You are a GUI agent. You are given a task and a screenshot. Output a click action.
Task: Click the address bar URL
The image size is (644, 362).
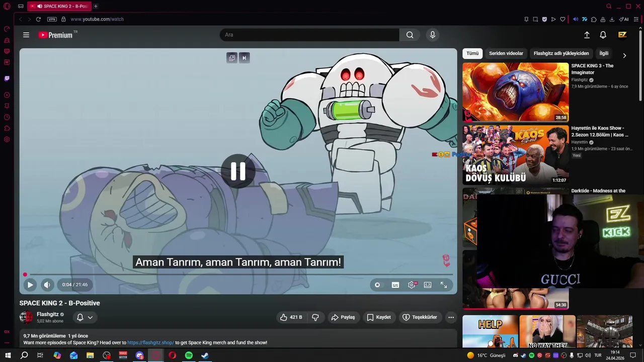tap(97, 19)
